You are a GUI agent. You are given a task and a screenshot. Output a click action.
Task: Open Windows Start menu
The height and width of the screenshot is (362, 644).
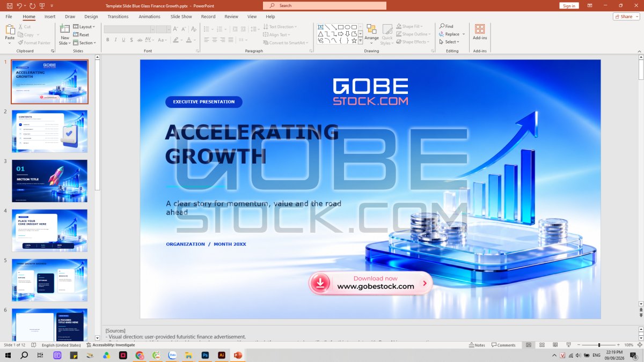8,355
